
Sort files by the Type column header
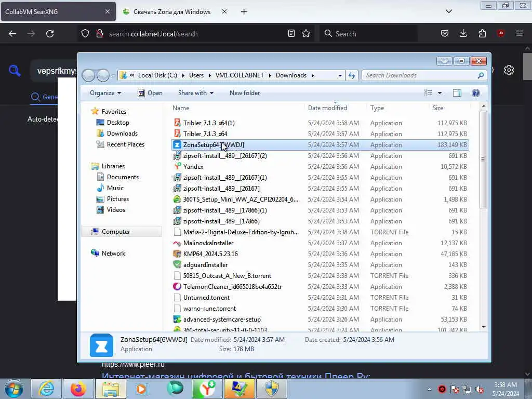click(x=397, y=108)
